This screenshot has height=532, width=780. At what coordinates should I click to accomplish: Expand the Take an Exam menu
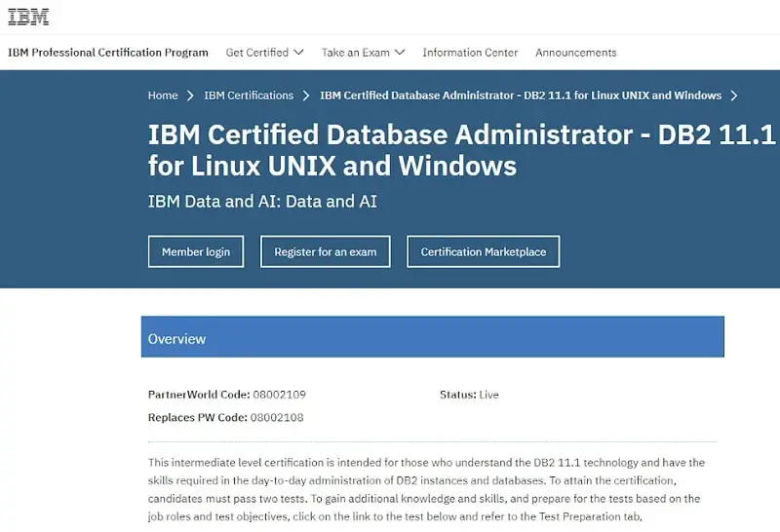click(x=363, y=53)
